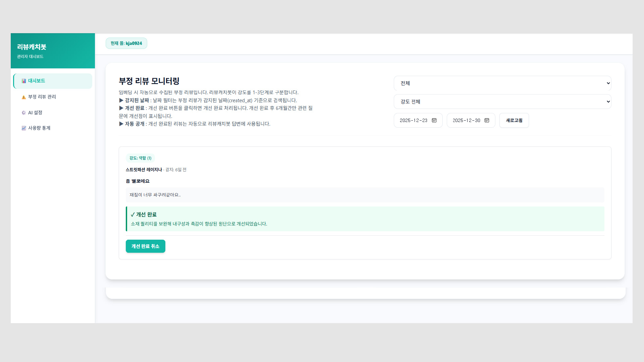Go to 대시보드 menu item
The height and width of the screenshot is (362, 644).
(37, 81)
